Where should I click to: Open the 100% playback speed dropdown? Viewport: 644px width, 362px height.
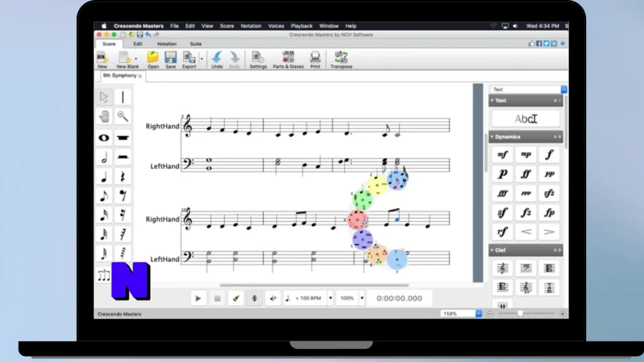pos(362,299)
